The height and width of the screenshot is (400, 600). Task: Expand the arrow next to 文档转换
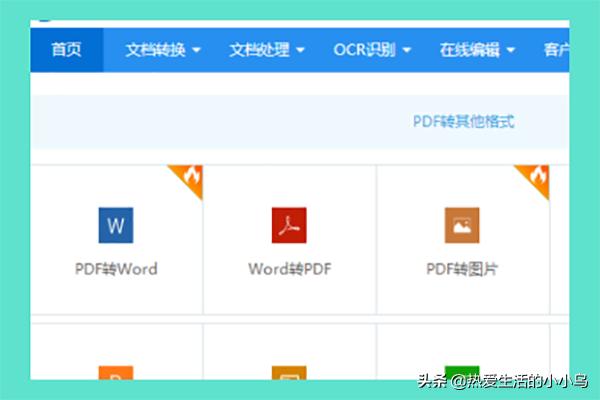(x=196, y=50)
